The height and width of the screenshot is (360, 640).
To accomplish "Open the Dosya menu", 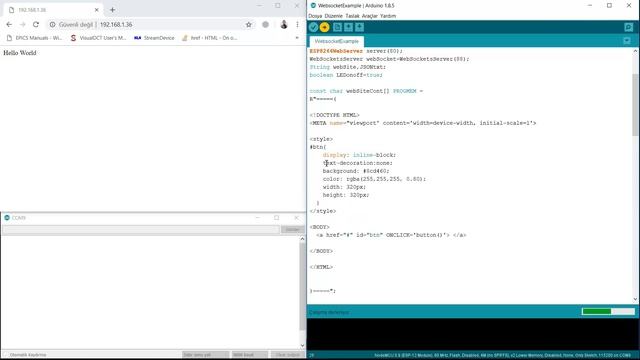I will coord(315,16).
